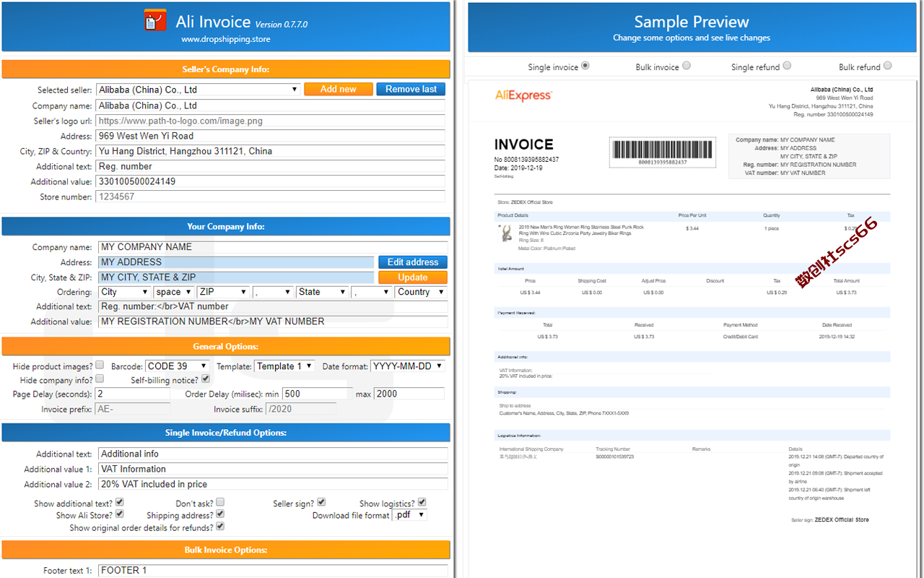Image resolution: width=924 pixels, height=578 pixels.
Task: Toggle Hide product images checkbox
Action: pos(100,365)
